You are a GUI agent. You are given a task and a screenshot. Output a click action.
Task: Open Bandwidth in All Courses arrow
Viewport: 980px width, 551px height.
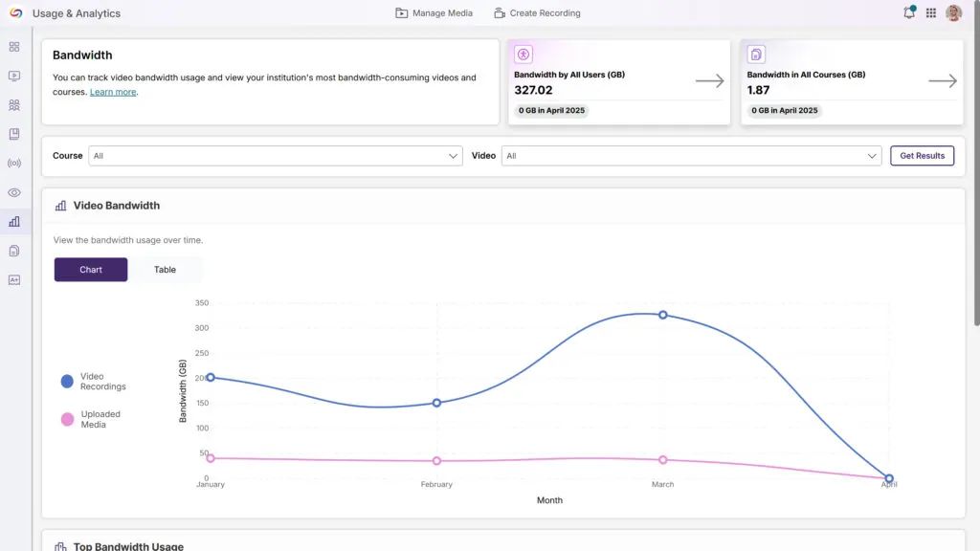(x=943, y=81)
